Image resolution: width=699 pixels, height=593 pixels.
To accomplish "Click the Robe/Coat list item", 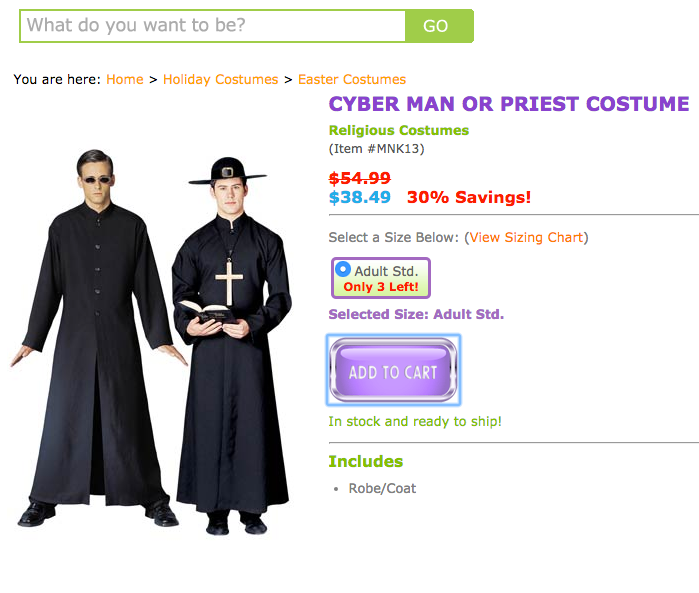I will [x=382, y=489].
